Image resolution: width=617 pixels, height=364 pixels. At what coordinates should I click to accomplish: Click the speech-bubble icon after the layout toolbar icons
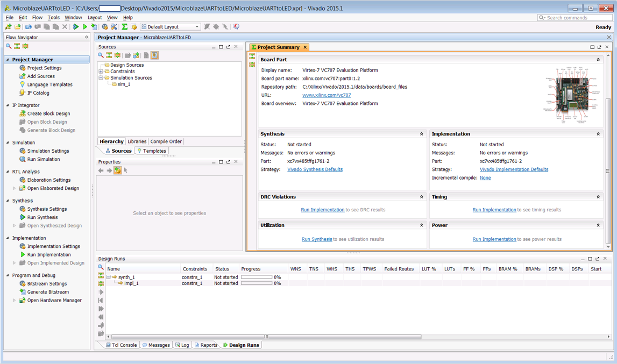pyautogui.click(x=236, y=27)
